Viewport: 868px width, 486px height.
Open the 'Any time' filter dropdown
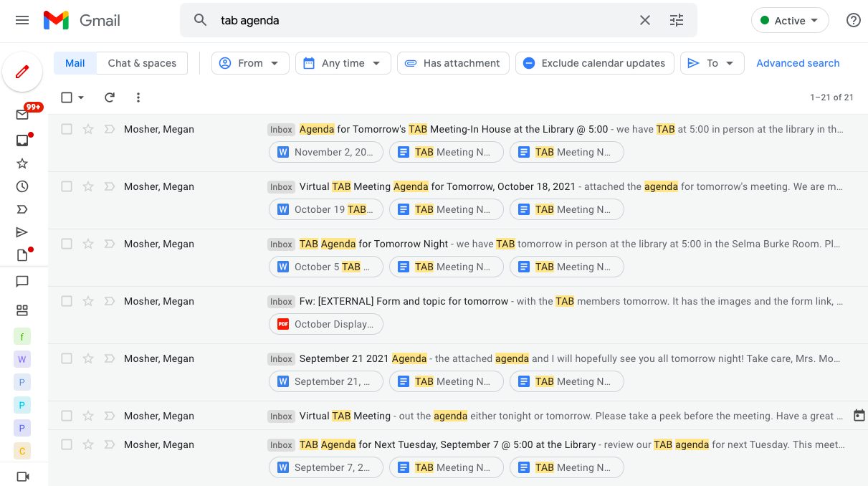click(343, 63)
